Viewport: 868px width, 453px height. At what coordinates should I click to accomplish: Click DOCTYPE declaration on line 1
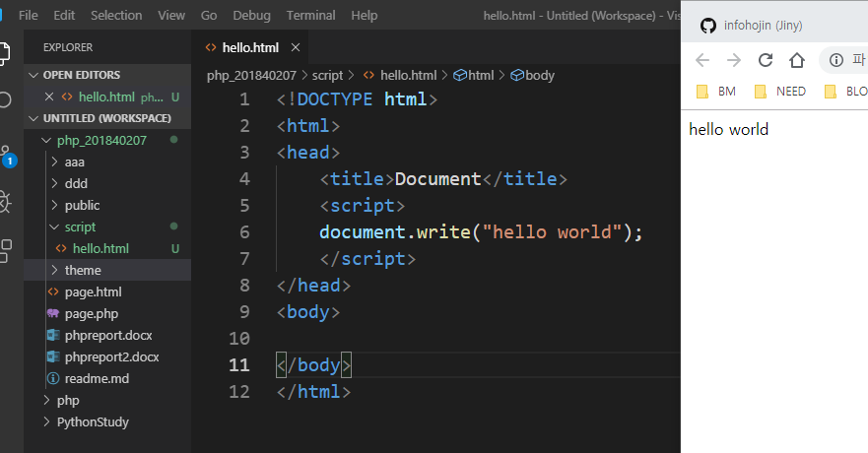[x=357, y=99]
